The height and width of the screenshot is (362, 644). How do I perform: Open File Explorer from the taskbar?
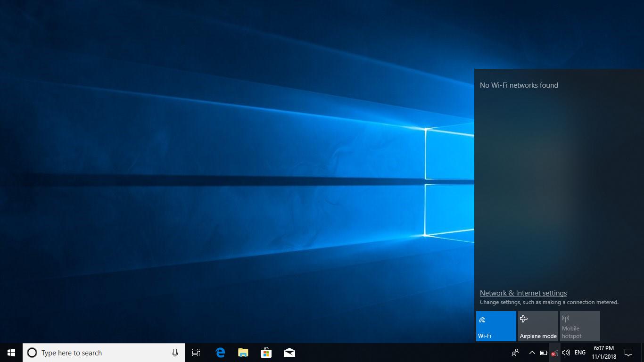tap(243, 353)
